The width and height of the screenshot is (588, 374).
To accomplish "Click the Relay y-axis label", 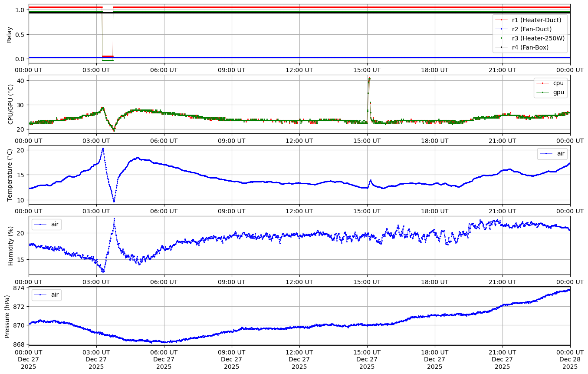I will click(x=9, y=34).
